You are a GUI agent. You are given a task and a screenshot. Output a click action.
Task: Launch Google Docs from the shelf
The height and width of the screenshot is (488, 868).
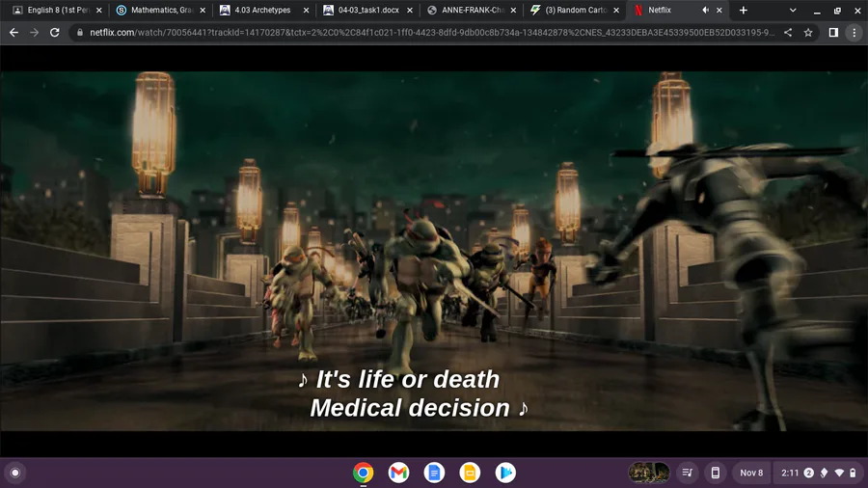[x=434, y=473]
